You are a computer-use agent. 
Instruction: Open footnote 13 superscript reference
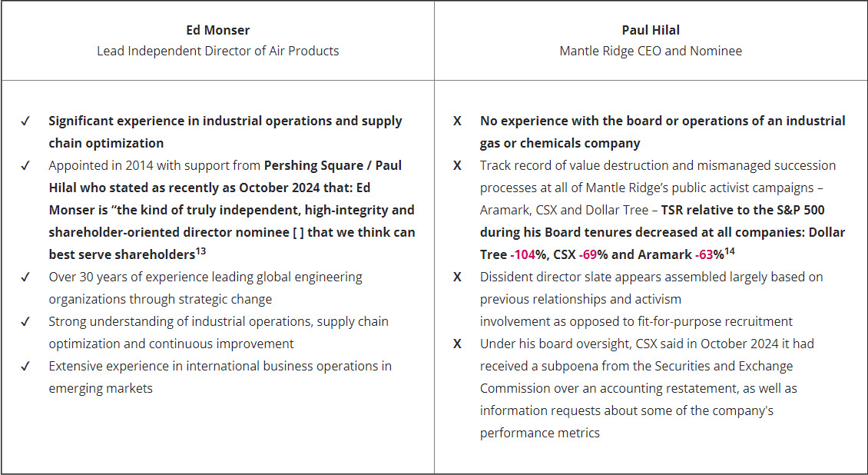[200, 251]
